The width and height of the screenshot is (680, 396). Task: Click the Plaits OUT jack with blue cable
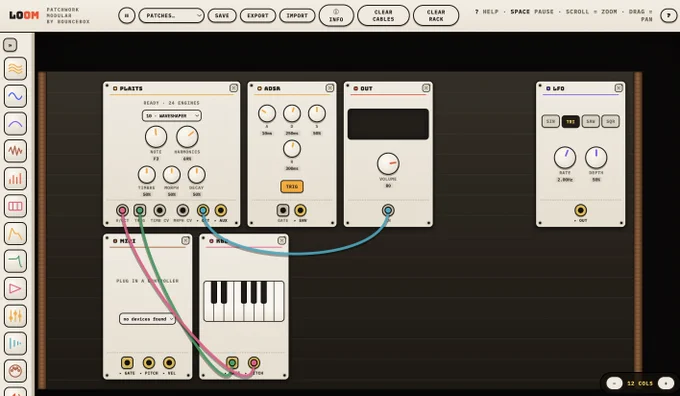(203, 210)
